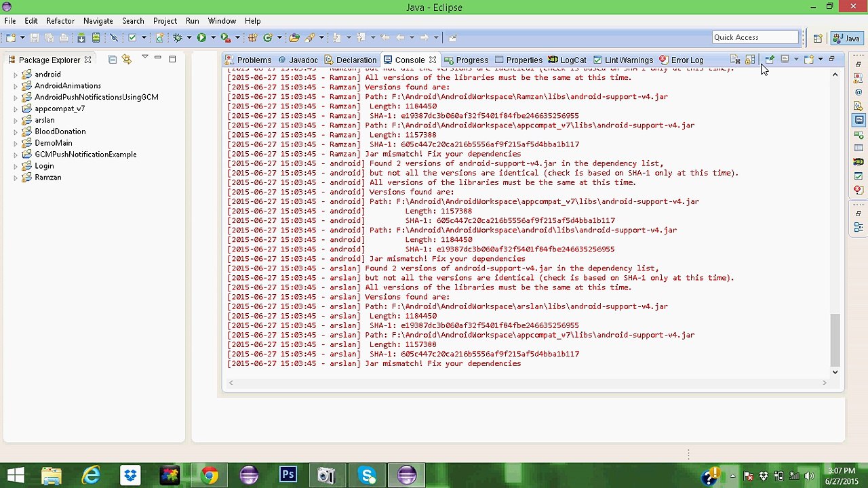Select the appcompat_v7 project
868x488 pixels.
point(60,108)
